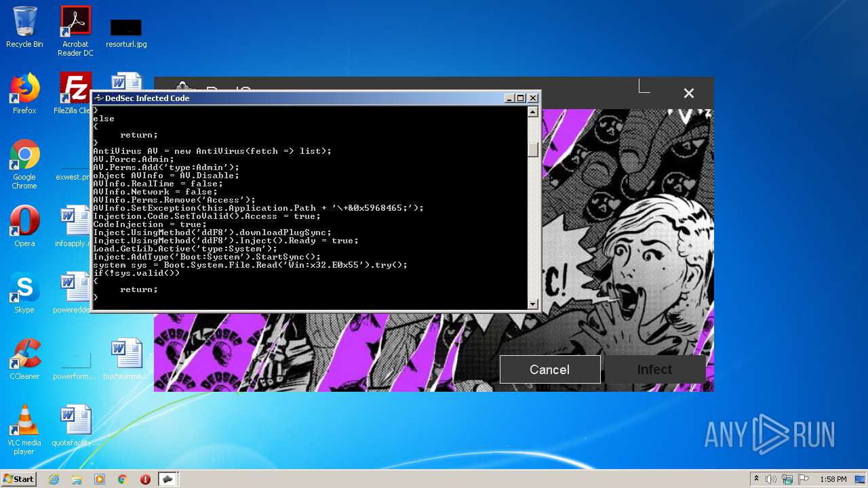The height and width of the screenshot is (488, 868).
Task: Click line 'Injection.Code.SetToValid().Access = true;'
Action: coord(207,216)
